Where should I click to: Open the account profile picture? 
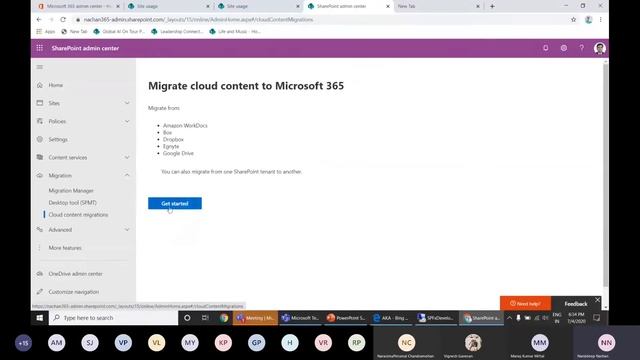pyautogui.click(x=600, y=48)
